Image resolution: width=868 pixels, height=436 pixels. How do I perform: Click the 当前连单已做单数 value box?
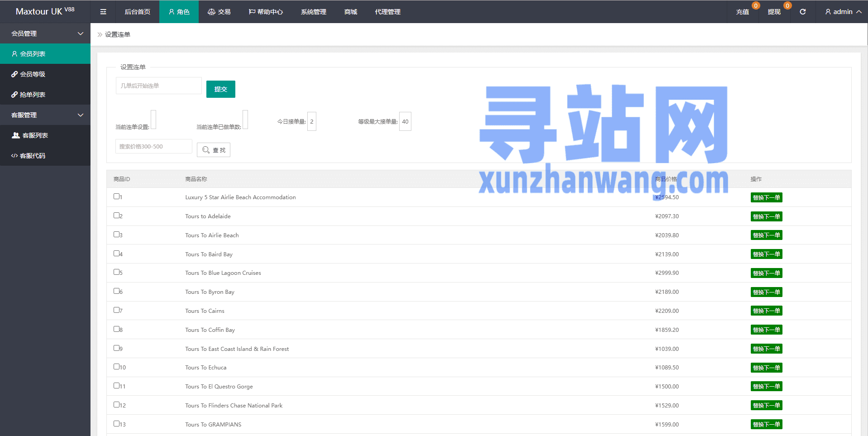pyautogui.click(x=245, y=120)
